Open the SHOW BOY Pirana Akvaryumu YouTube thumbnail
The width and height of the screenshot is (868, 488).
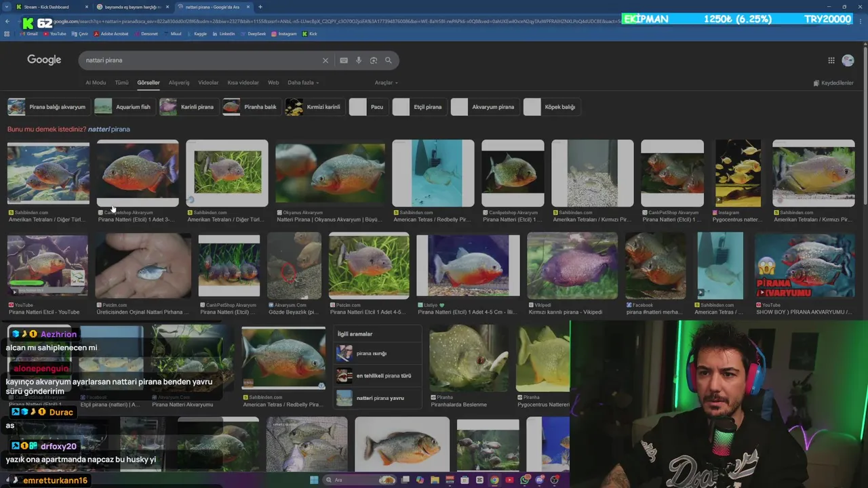pyautogui.click(x=804, y=265)
